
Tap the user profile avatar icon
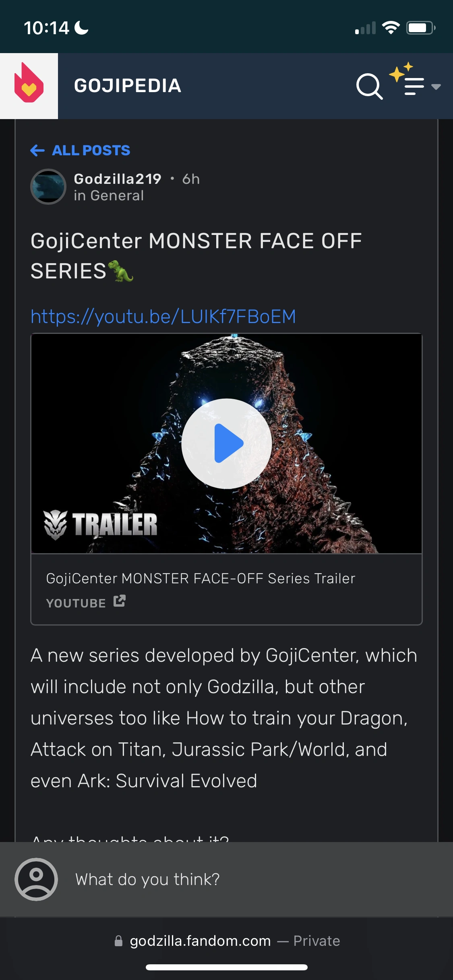(x=36, y=879)
